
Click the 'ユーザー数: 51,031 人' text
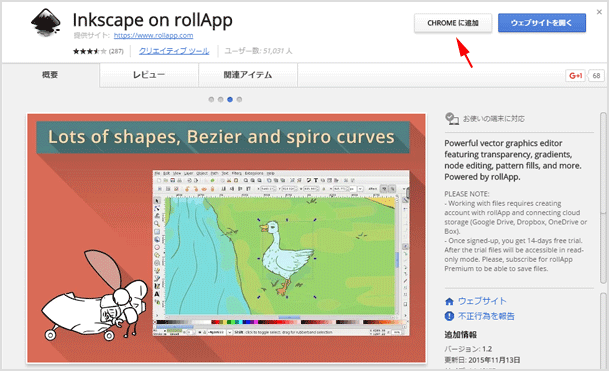pyautogui.click(x=258, y=51)
